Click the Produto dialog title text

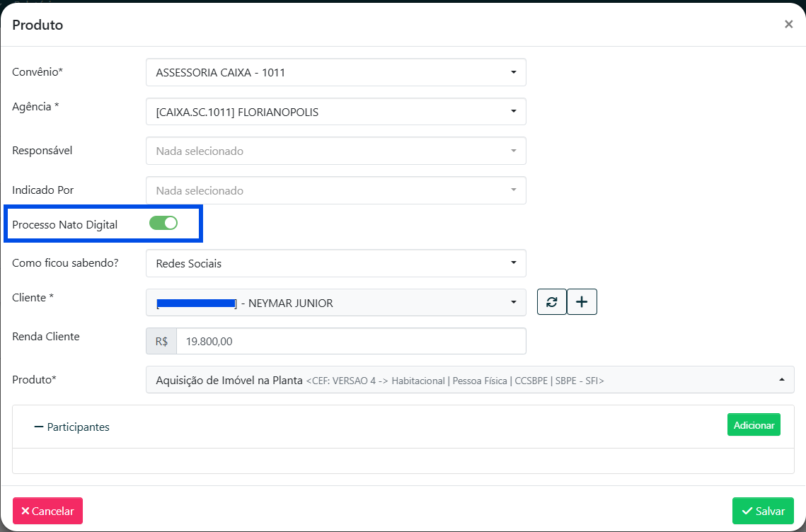38,25
